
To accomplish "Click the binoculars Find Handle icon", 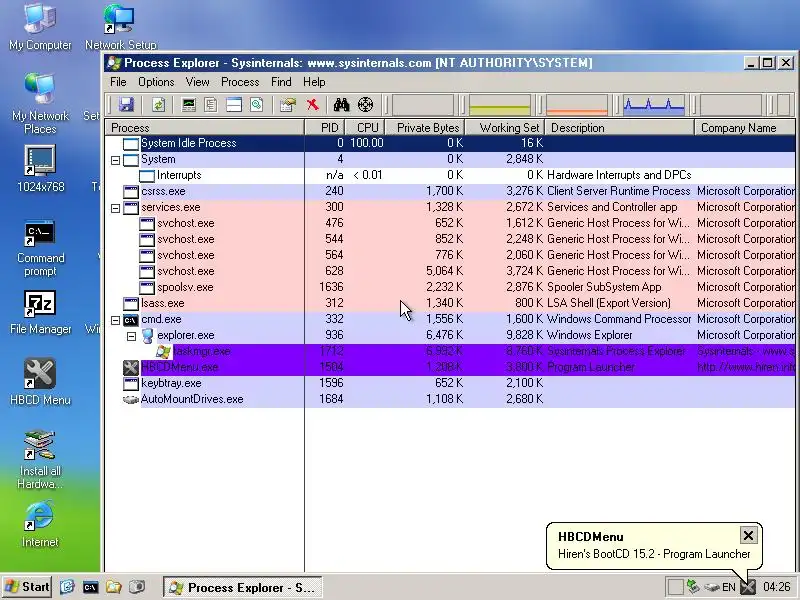I will click(x=341, y=105).
